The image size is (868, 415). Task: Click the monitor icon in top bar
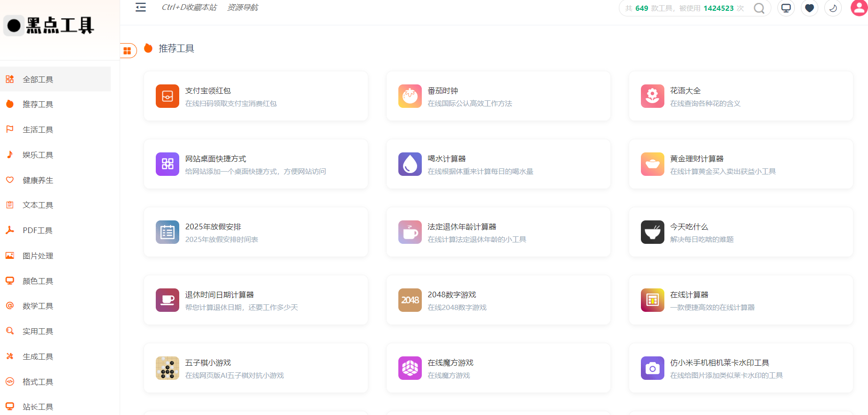pos(786,8)
